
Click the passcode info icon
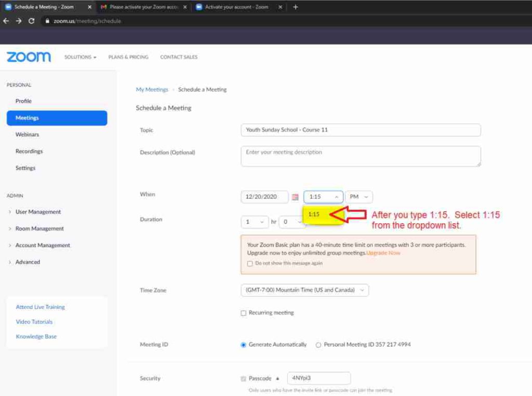[x=277, y=378]
